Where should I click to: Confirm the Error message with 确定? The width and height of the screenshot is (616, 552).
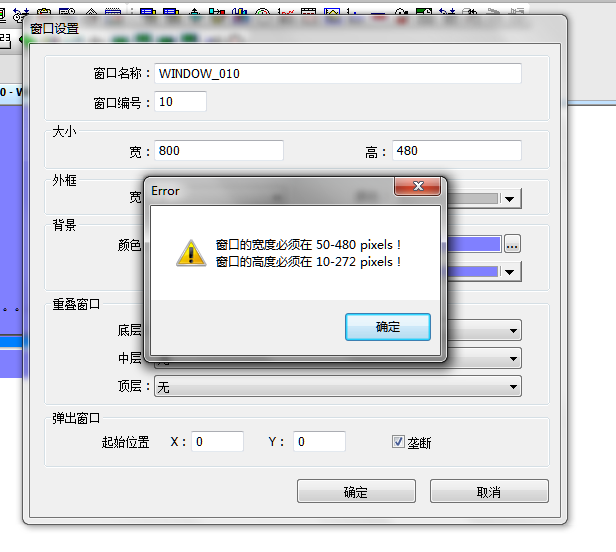pos(388,327)
